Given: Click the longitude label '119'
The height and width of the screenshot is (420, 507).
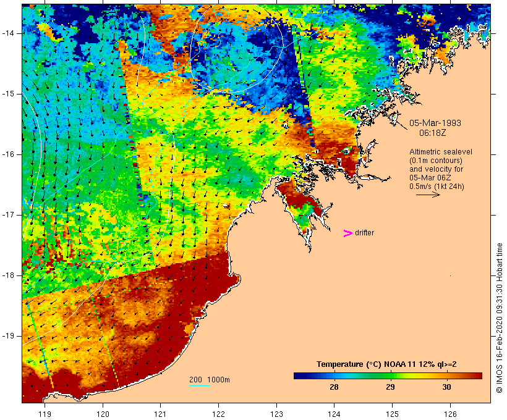Looking at the screenshot, I should tap(45, 414).
